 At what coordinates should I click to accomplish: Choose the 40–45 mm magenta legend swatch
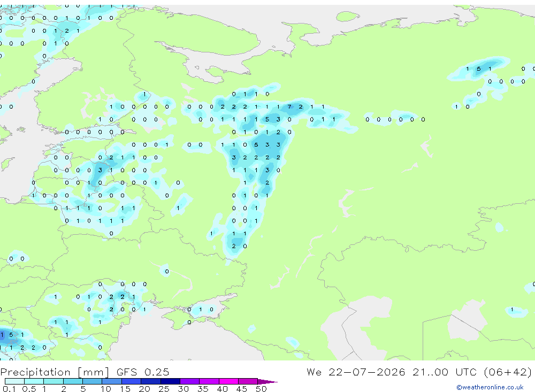(228, 381)
